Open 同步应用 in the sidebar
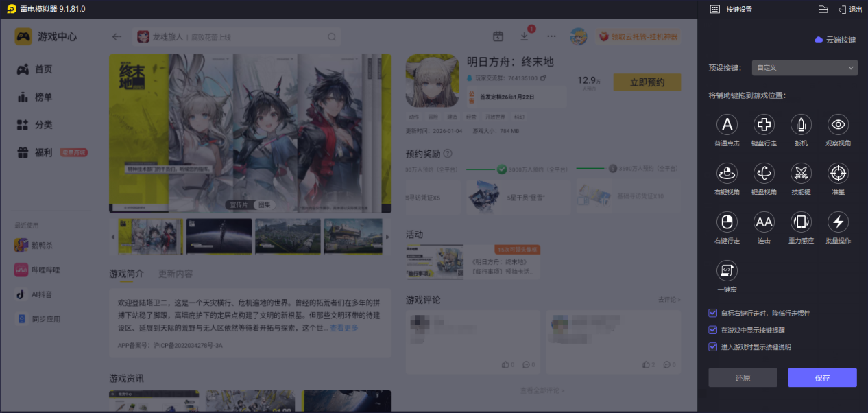 38,319
